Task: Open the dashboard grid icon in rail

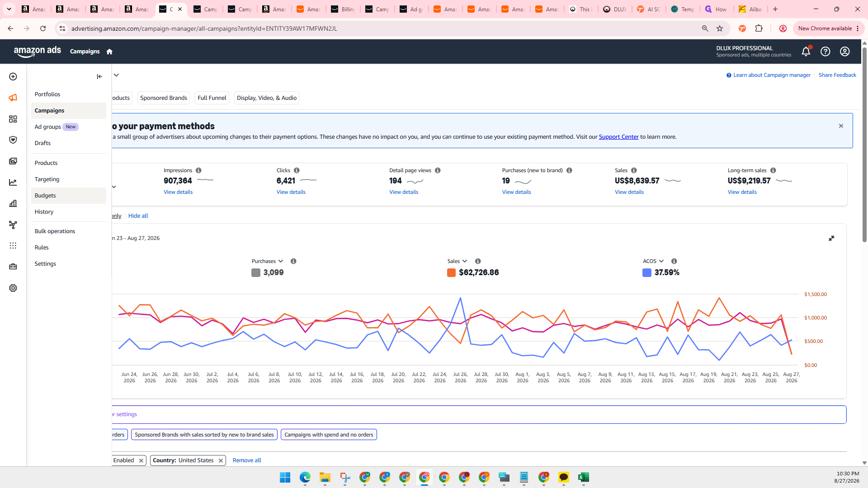Action: [13, 119]
